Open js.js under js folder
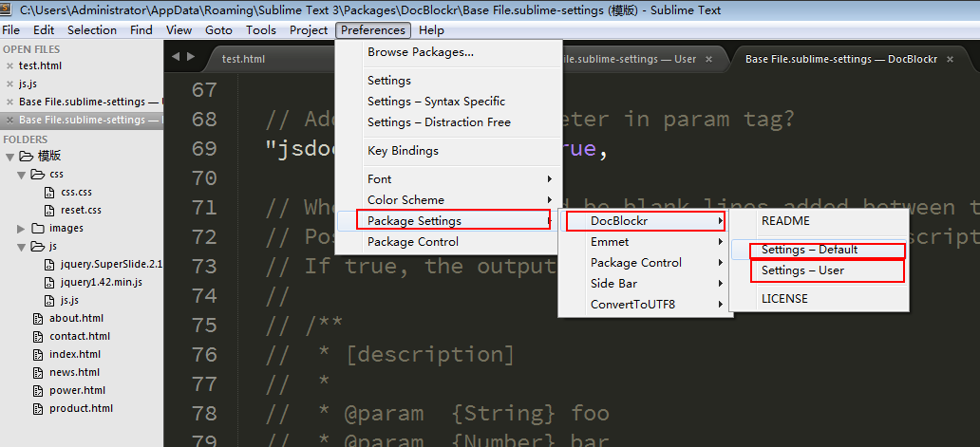This screenshot has height=447, width=980. 69,300
